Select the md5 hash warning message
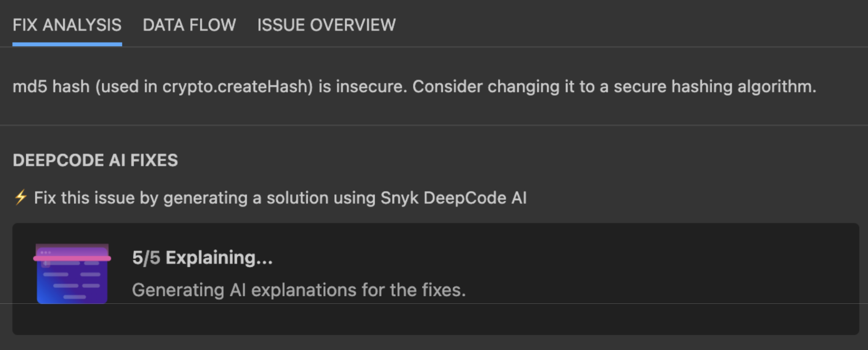The width and height of the screenshot is (868, 350). pos(415,86)
